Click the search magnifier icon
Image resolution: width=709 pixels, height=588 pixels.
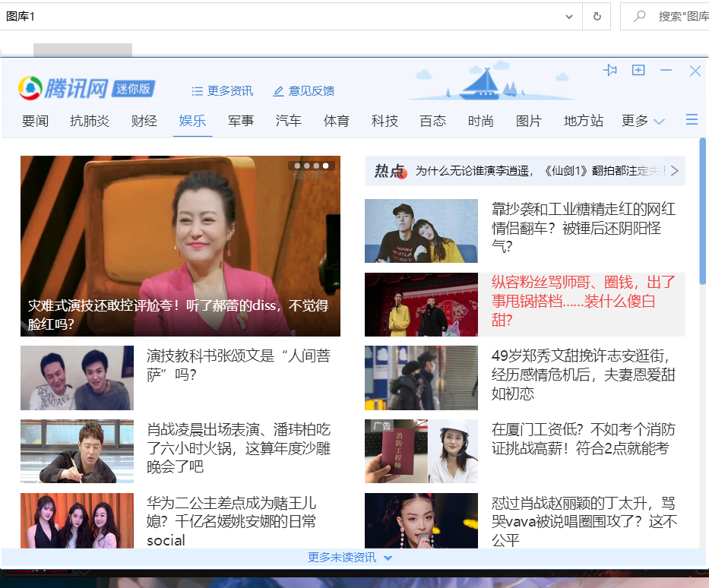(639, 16)
